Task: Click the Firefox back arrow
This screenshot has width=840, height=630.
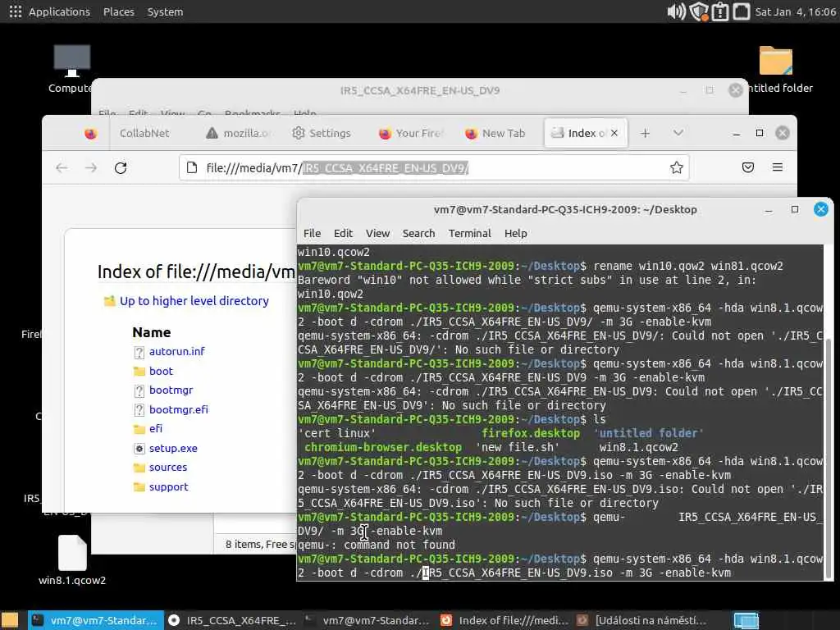Action: coord(62,167)
